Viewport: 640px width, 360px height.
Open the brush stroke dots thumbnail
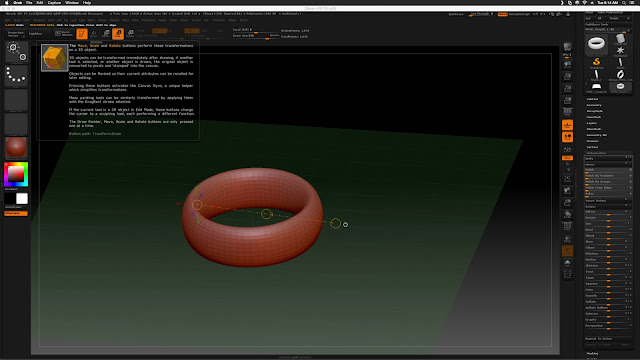[16, 76]
